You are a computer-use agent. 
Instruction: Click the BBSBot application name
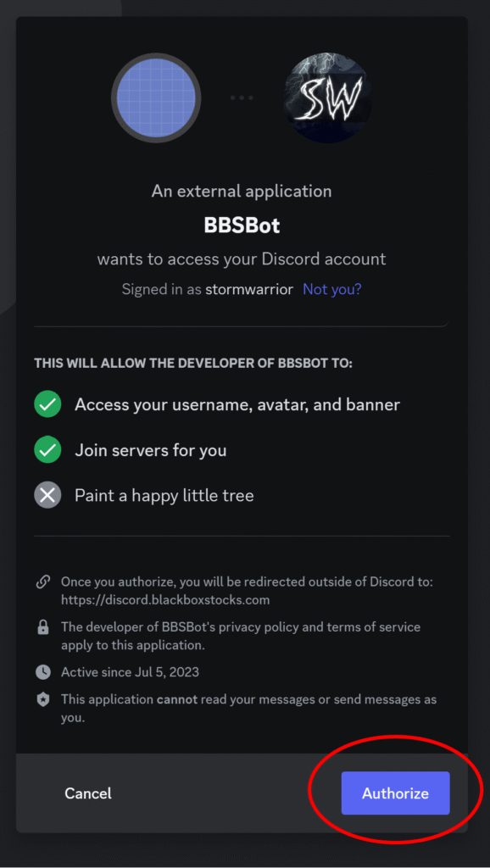tap(242, 225)
